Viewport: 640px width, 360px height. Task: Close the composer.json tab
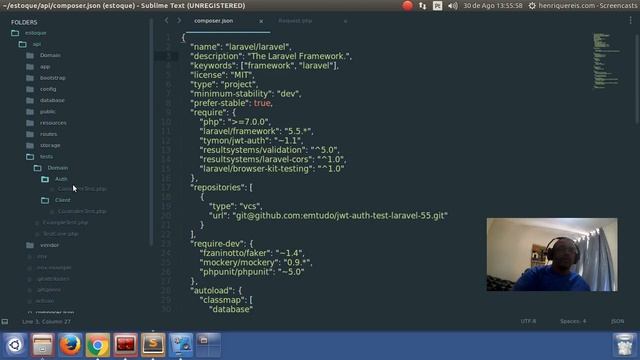[261, 21]
